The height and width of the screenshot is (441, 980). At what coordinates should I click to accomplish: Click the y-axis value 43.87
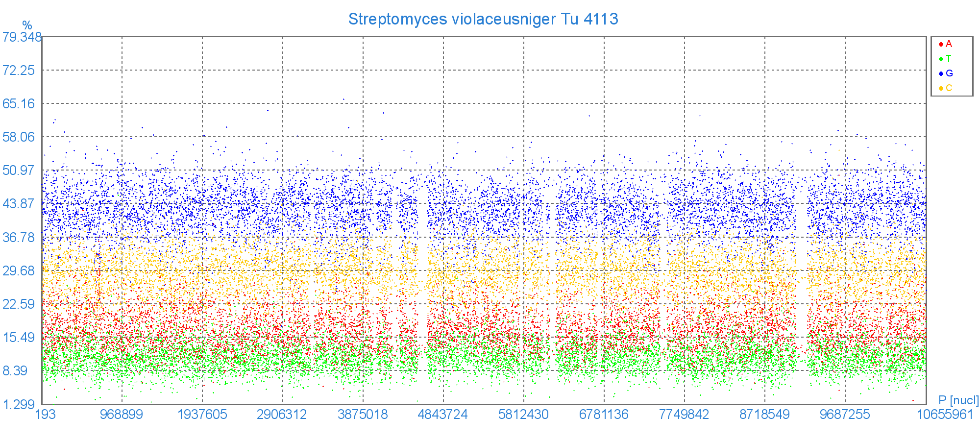pyautogui.click(x=19, y=204)
